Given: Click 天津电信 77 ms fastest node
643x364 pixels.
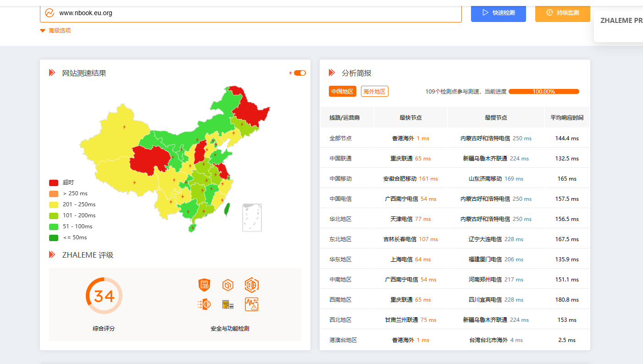Looking at the screenshot, I should (x=410, y=219).
